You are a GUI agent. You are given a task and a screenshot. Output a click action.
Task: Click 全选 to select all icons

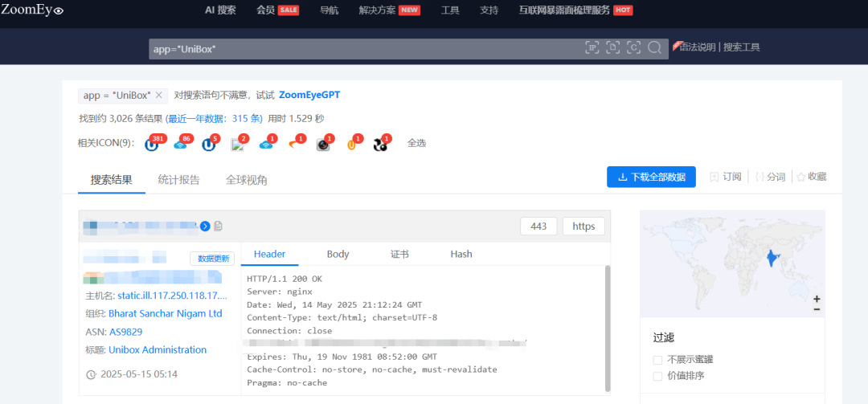[417, 143]
